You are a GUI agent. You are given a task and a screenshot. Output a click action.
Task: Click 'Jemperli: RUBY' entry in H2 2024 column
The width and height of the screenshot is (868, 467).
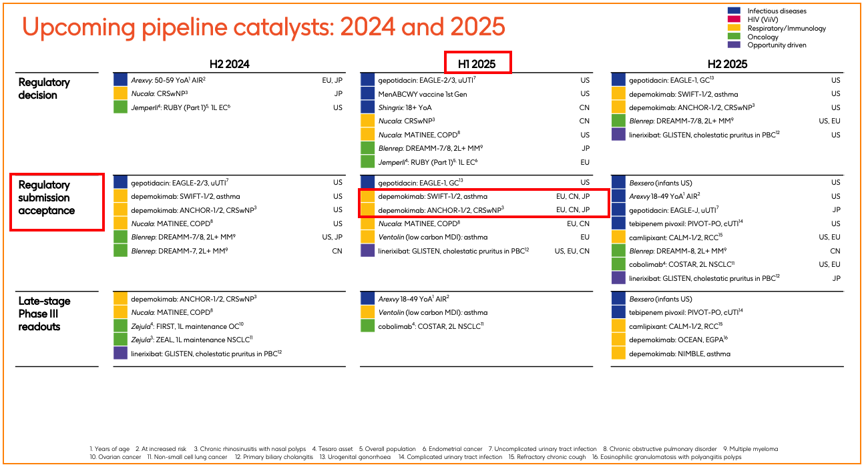tap(181, 107)
